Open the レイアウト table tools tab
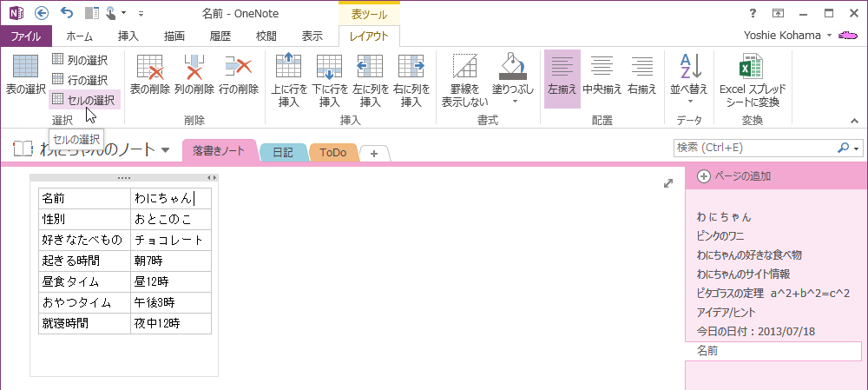This screenshot has height=390, width=868. [369, 36]
